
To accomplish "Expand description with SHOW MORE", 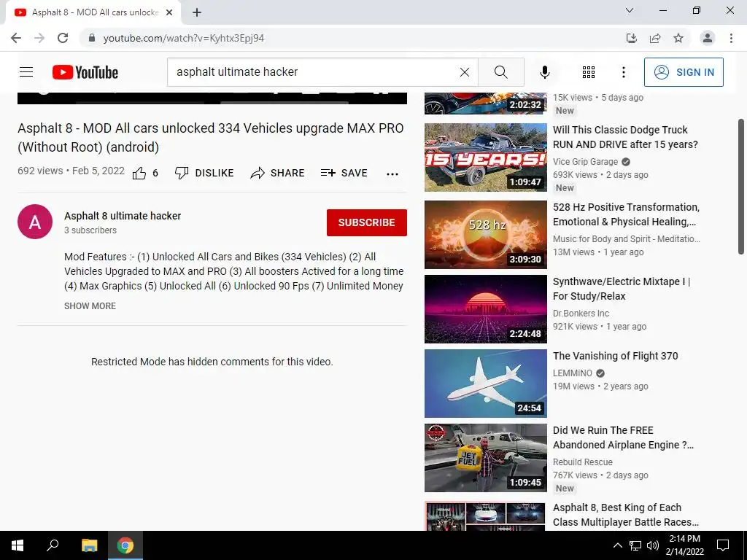I will tap(90, 306).
